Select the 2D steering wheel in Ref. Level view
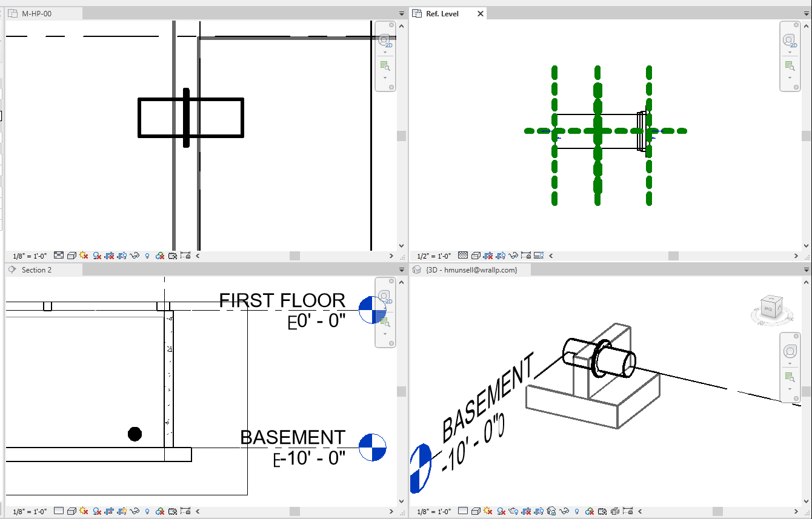812x519 pixels. [790, 39]
